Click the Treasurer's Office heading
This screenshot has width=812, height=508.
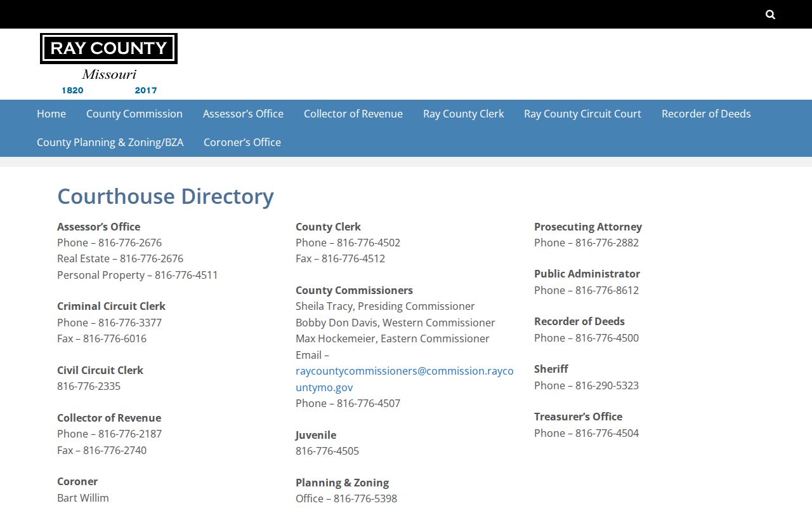pyautogui.click(x=578, y=417)
